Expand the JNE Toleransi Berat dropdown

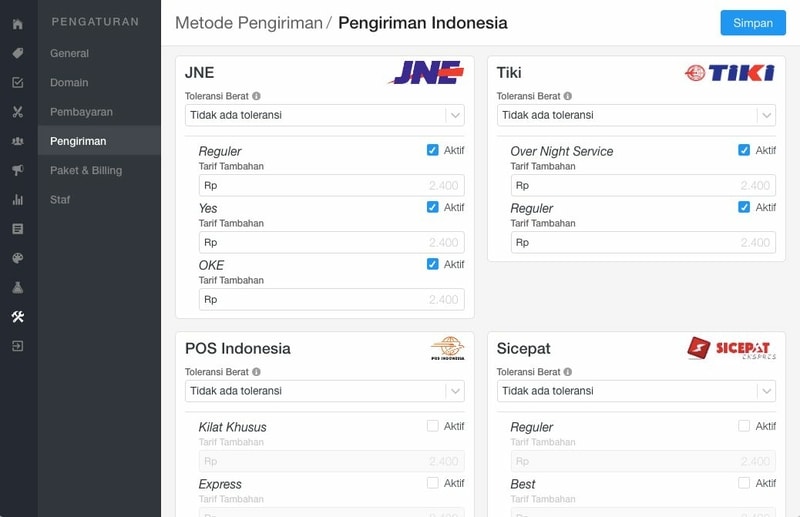point(324,115)
